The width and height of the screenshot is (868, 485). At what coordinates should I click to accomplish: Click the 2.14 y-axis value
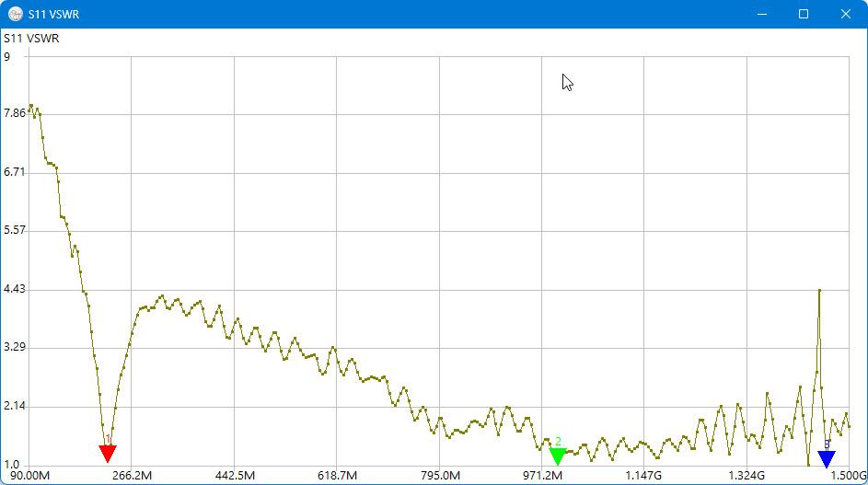[15, 406]
